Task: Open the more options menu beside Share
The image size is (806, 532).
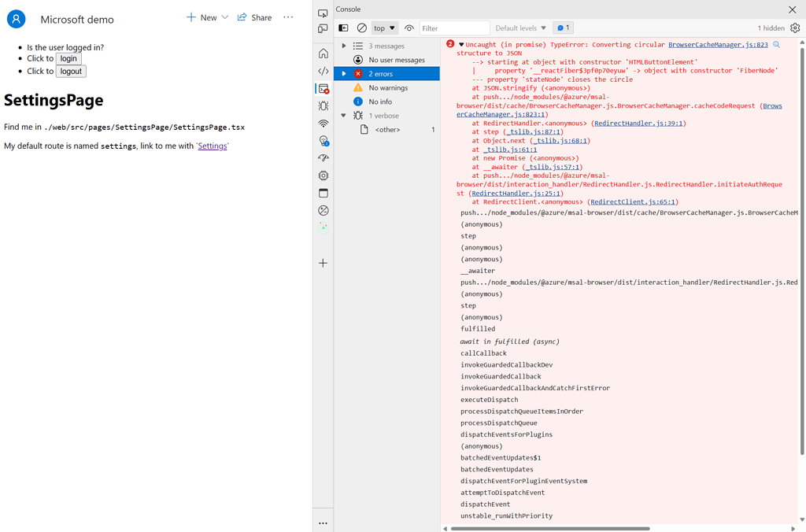Action: point(288,17)
